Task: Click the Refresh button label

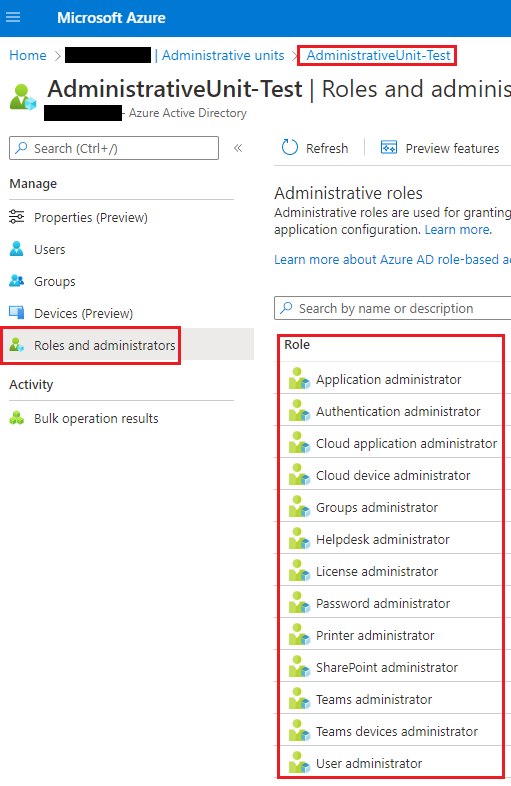Action: [327, 148]
